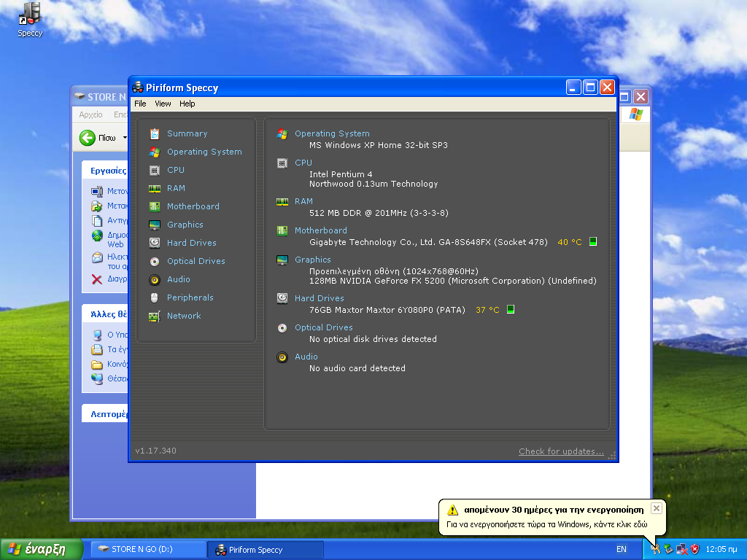Viewport: 747px width, 560px height.
Task: Click the έναρξη Start button
Action: tap(41, 550)
